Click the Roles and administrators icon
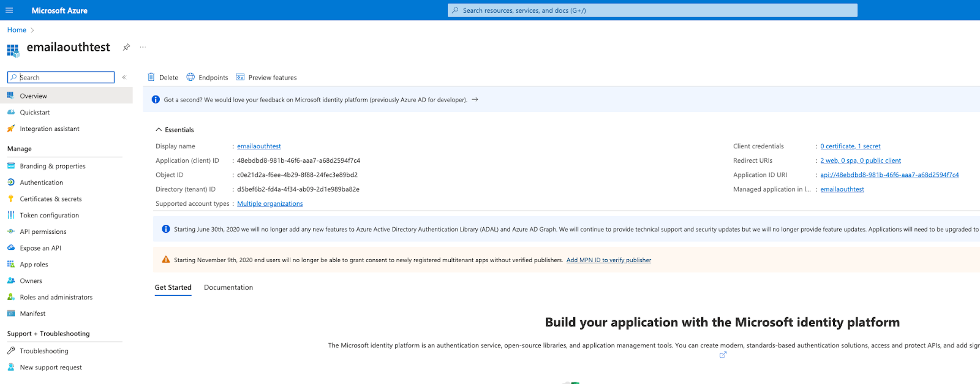Viewport: 980px width, 384px height. [x=10, y=297]
